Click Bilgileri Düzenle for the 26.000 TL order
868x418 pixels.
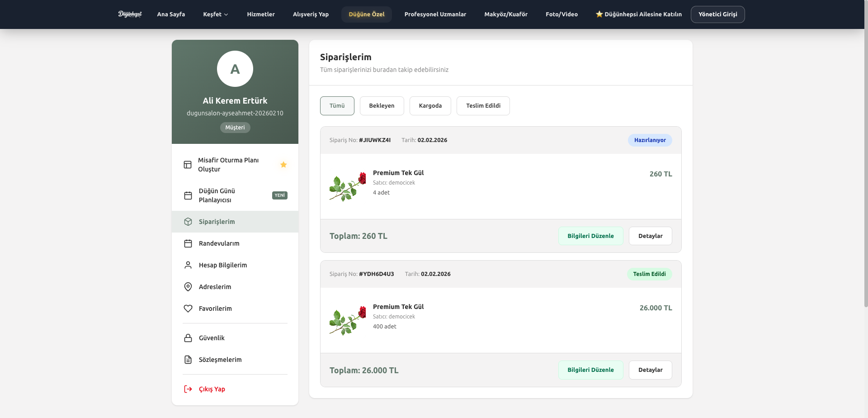click(x=590, y=370)
